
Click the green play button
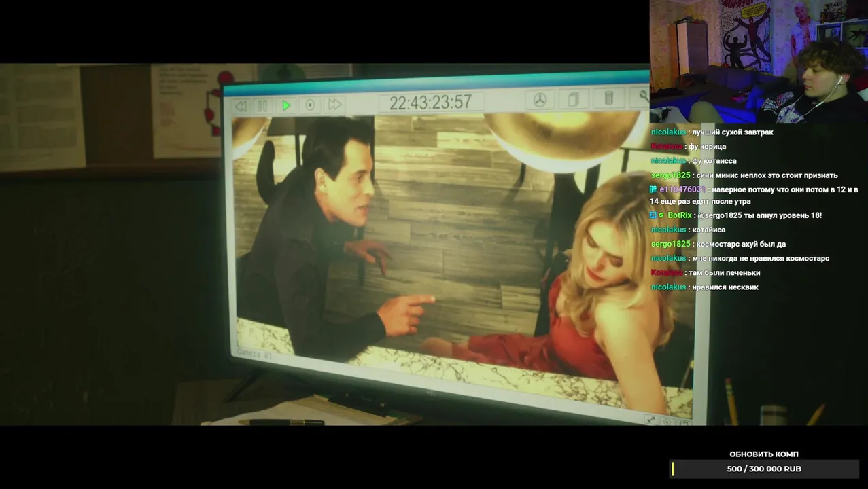286,105
